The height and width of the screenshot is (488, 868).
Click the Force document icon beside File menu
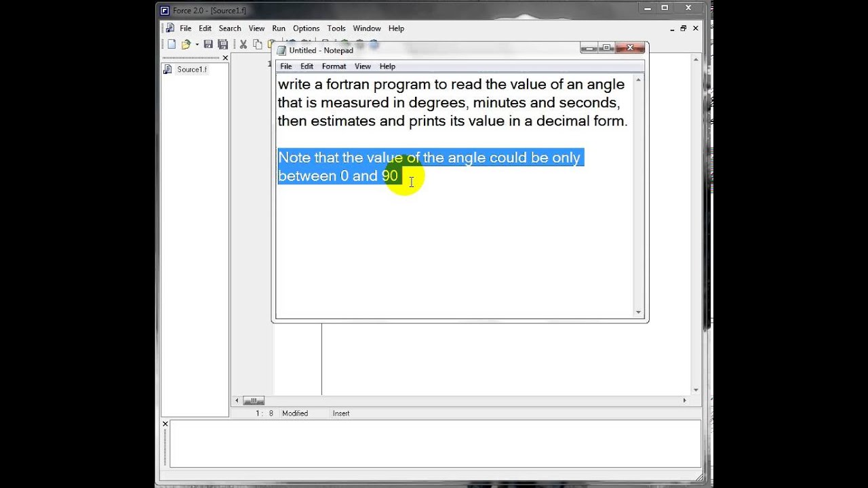(x=170, y=28)
